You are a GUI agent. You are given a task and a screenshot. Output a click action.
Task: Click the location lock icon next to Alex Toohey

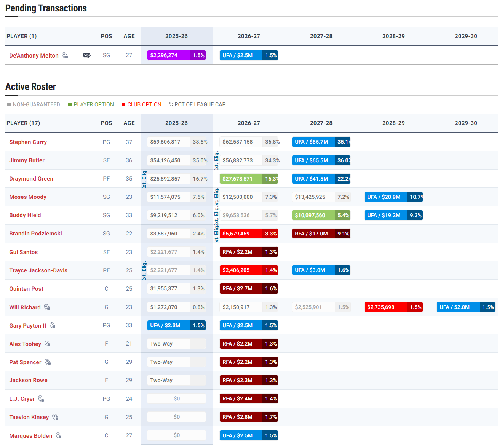[x=47, y=344]
